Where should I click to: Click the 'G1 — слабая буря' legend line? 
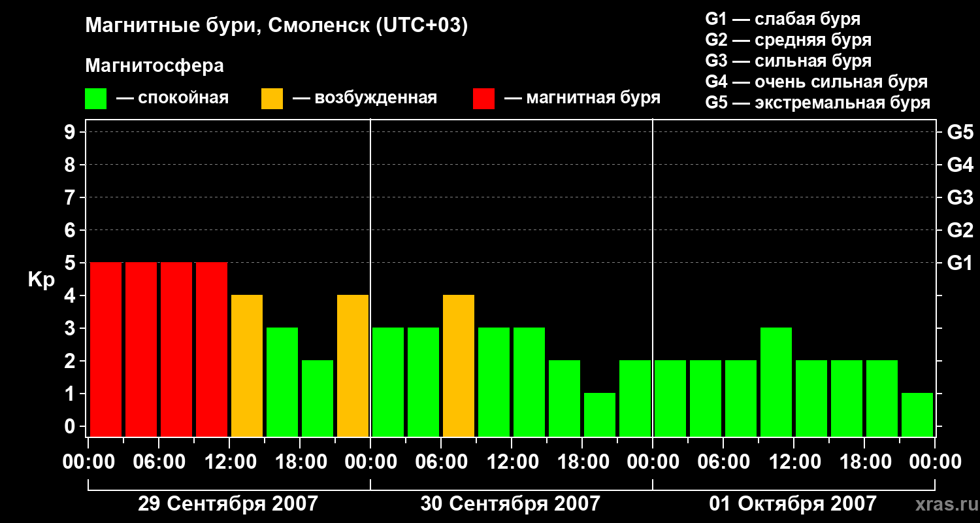point(782,19)
